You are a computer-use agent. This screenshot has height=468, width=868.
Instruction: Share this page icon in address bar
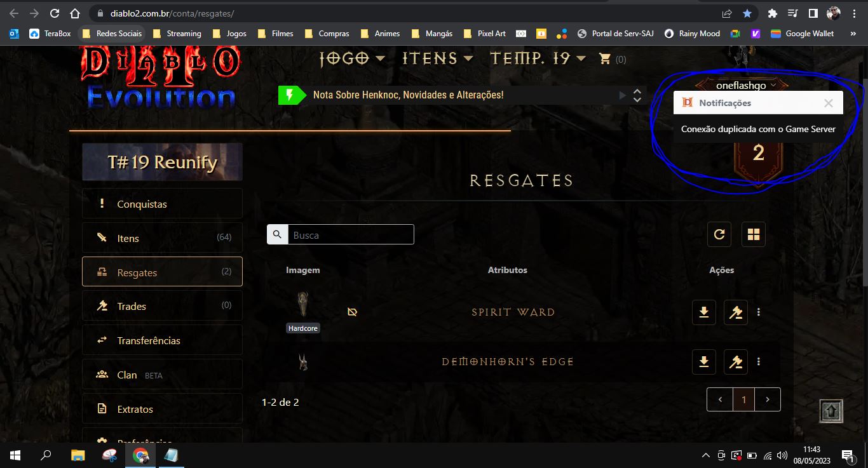click(x=727, y=13)
